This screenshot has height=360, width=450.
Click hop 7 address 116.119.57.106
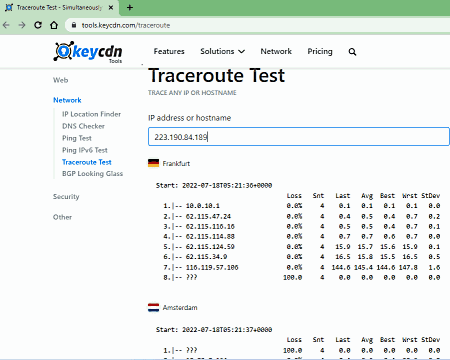coord(212,267)
